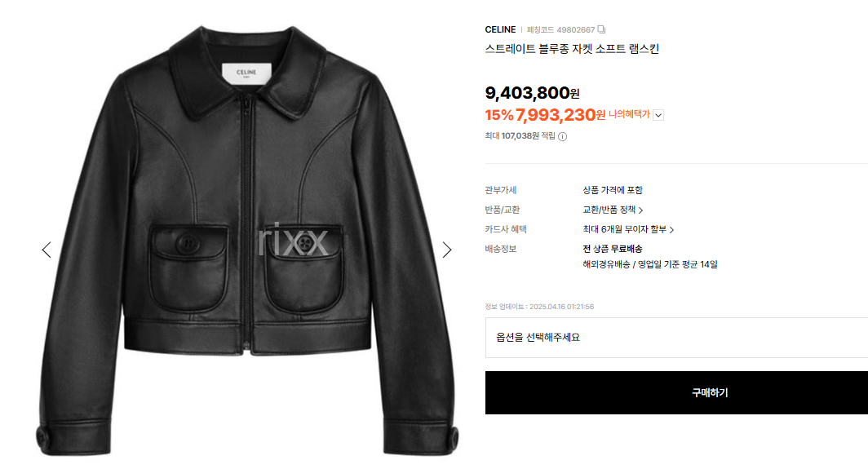Click the 나의혜택가 orange label
868x469 pixels.
629,114
